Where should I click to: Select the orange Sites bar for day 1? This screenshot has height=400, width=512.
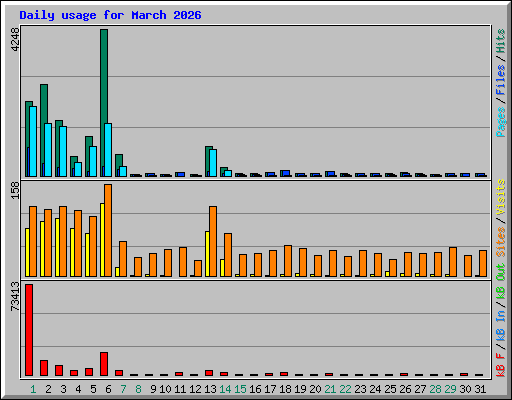point(33,241)
